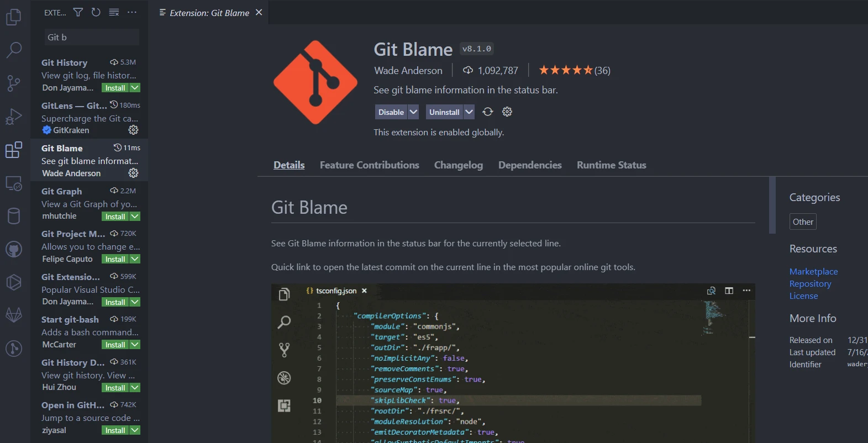Click the filter extensions icon
This screenshot has width=868, height=443.
78,12
